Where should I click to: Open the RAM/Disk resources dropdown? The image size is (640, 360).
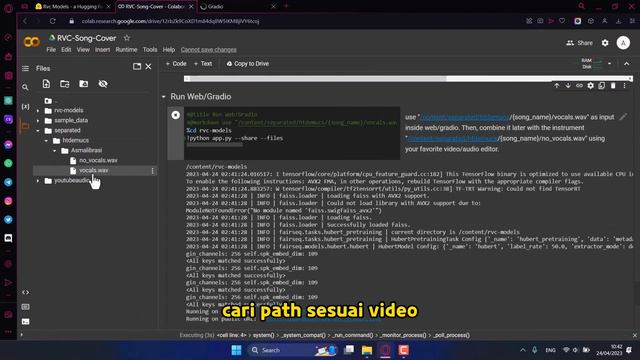click(x=609, y=64)
